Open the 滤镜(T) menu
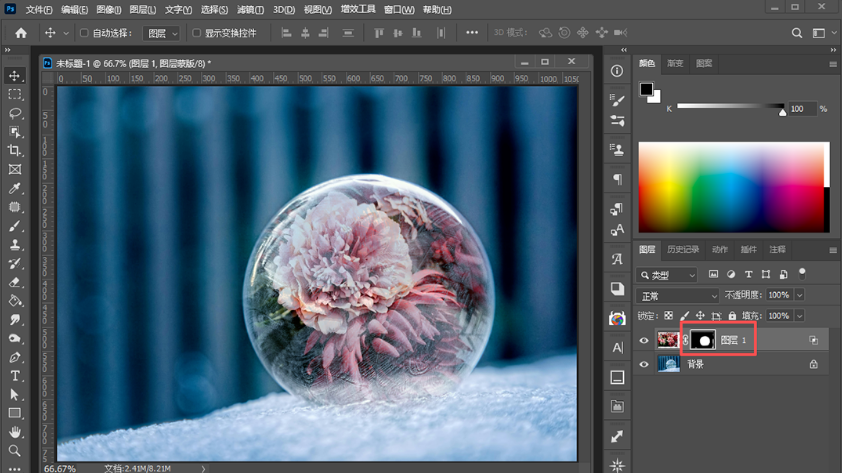Screen dimensions: 842x473 coord(250,10)
